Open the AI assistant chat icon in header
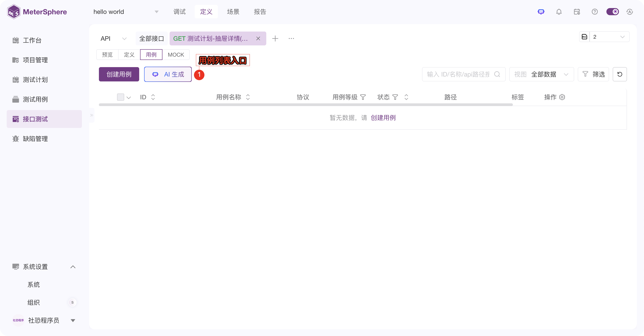This screenshot has width=644, height=336. click(541, 12)
